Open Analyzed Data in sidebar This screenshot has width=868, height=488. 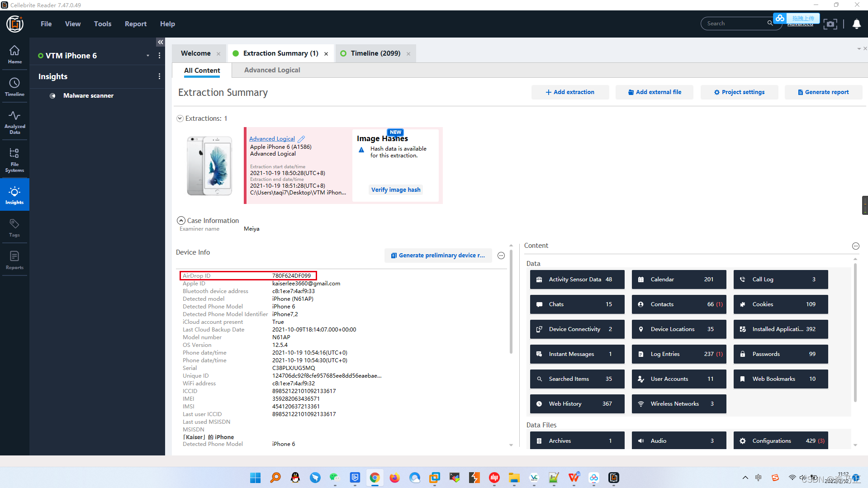[x=14, y=122]
